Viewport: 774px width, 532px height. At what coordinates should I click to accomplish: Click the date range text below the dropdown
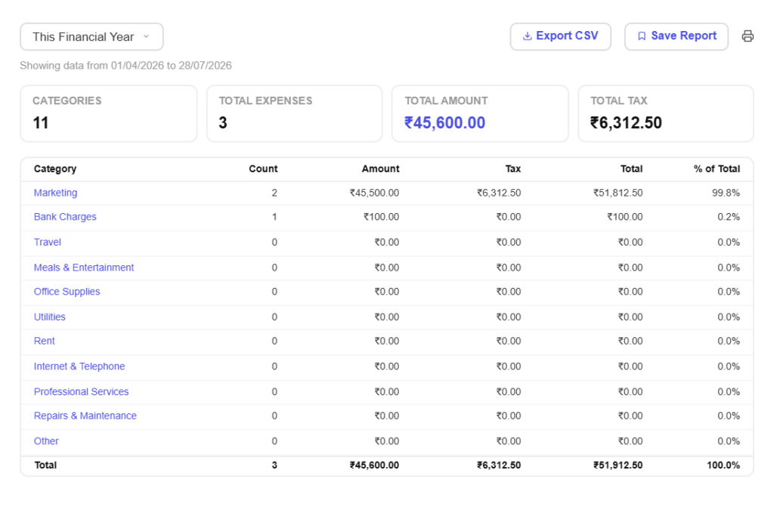click(125, 66)
